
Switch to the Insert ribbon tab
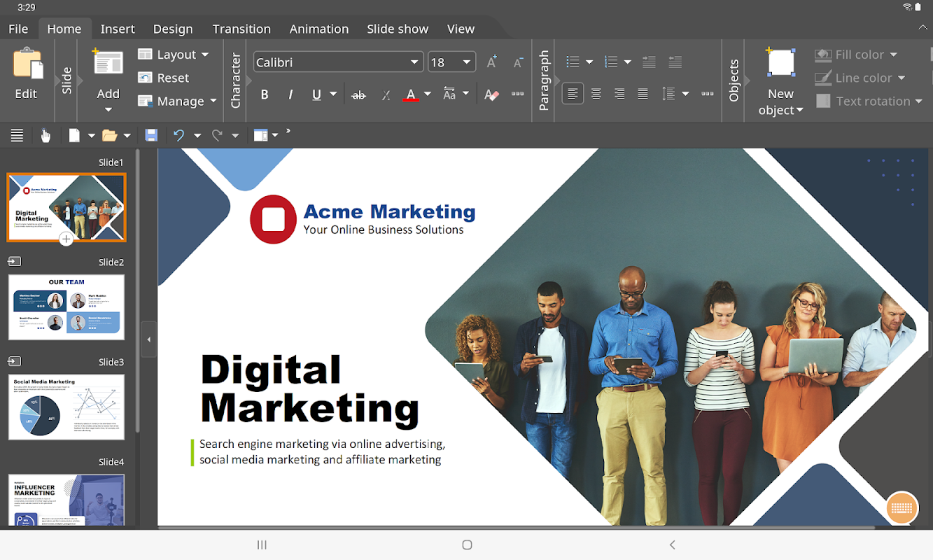point(118,29)
